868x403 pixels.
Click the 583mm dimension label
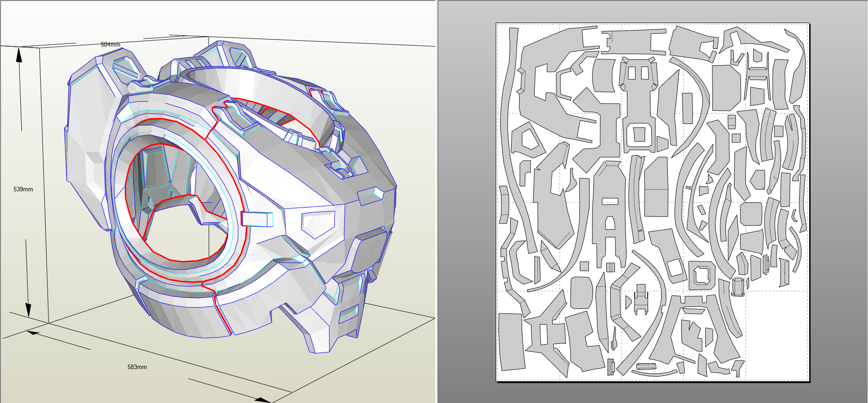(137, 367)
